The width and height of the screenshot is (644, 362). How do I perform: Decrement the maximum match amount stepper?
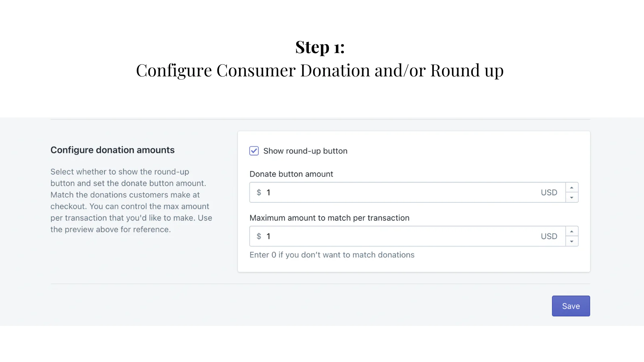572,241
